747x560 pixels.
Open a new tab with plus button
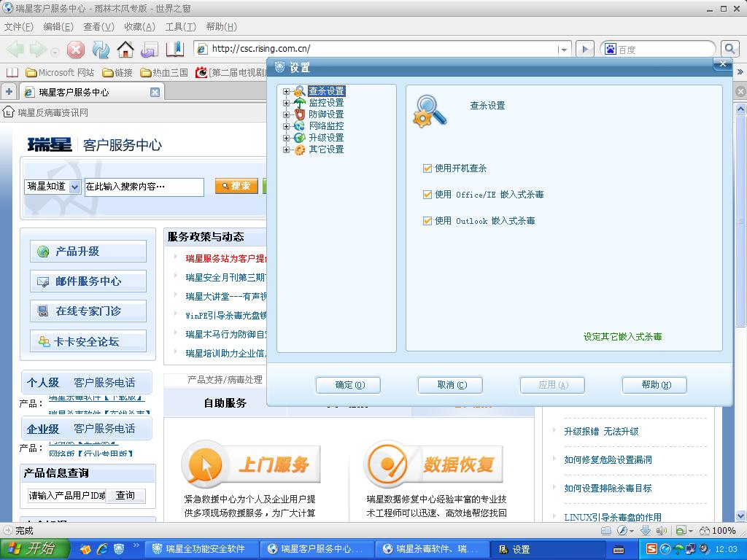9,91
